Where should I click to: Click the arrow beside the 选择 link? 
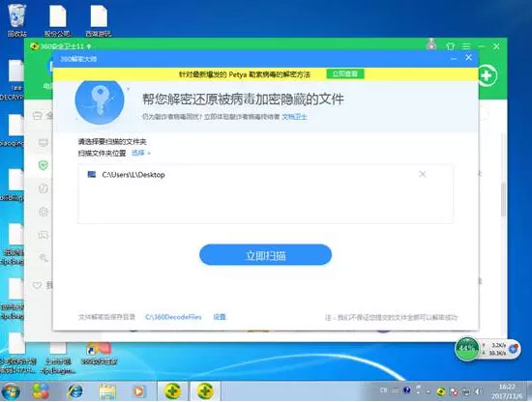pos(149,154)
